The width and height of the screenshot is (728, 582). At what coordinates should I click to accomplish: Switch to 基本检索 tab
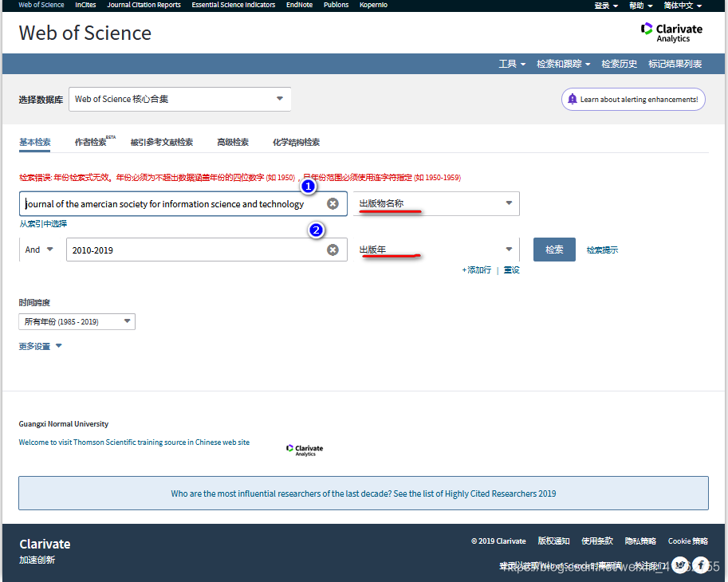point(35,143)
